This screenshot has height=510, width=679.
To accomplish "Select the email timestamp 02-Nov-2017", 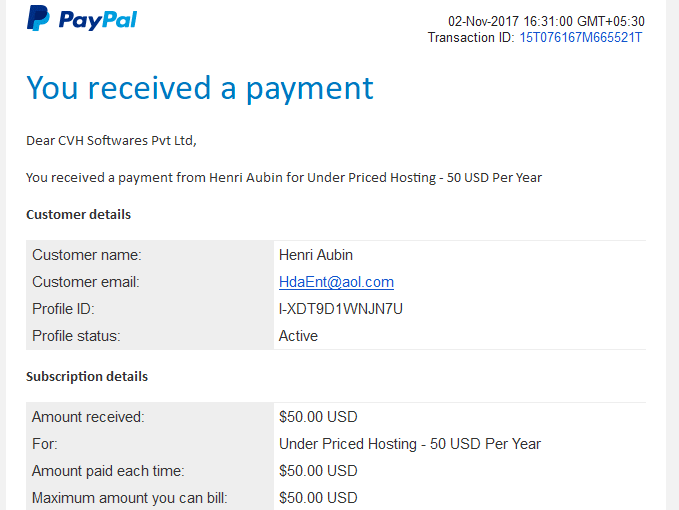I will pos(483,21).
